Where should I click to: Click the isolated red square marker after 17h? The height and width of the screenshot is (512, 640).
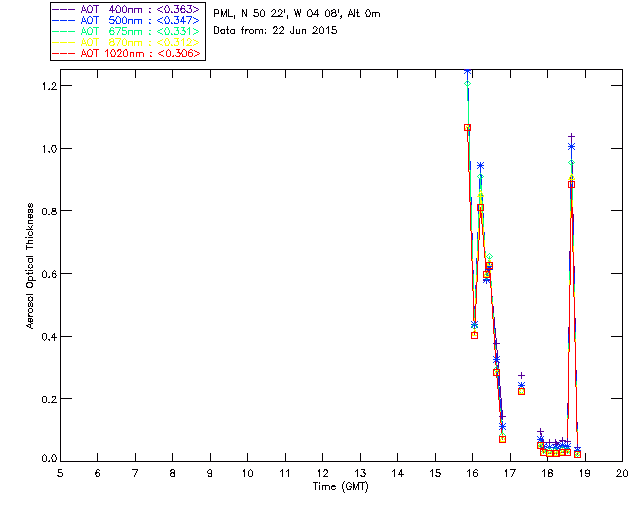click(x=521, y=392)
